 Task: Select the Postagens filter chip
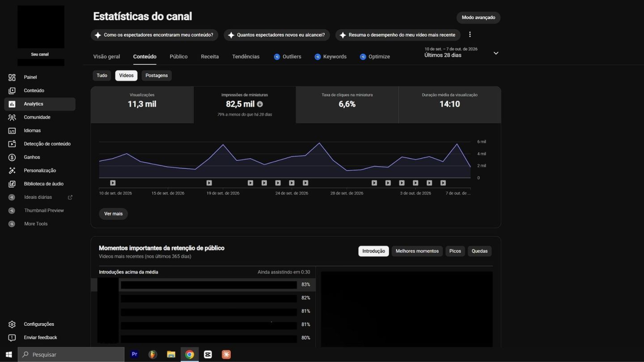pyautogui.click(x=157, y=76)
